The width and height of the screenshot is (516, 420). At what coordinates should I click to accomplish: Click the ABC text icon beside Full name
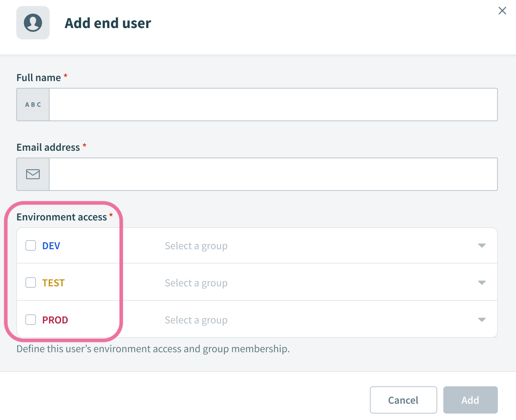33,105
